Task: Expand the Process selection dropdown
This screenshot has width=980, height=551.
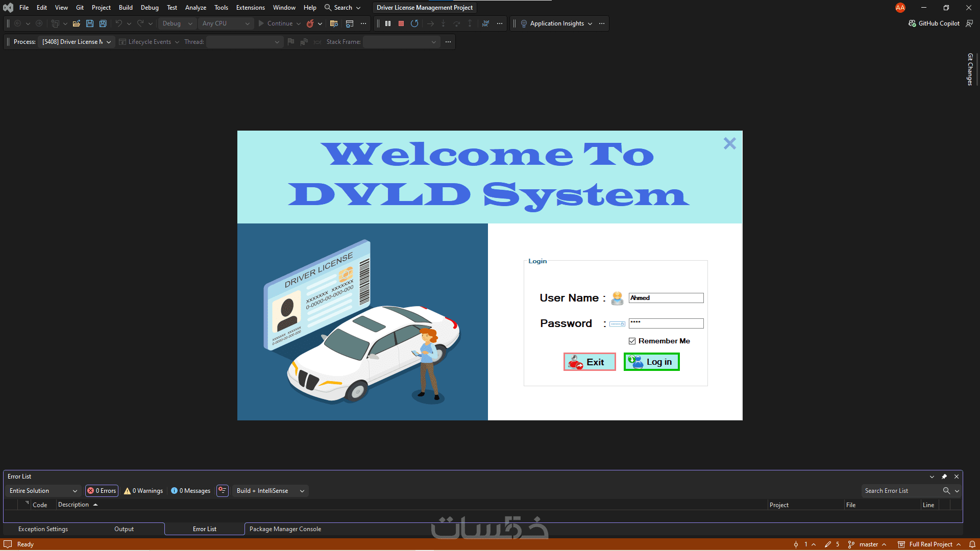Action: pyautogui.click(x=77, y=42)
